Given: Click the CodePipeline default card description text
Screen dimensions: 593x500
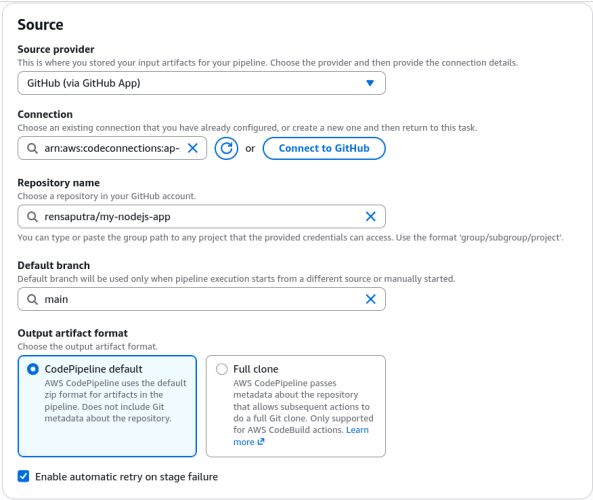Looking at the screenshot, I should 115,401.
